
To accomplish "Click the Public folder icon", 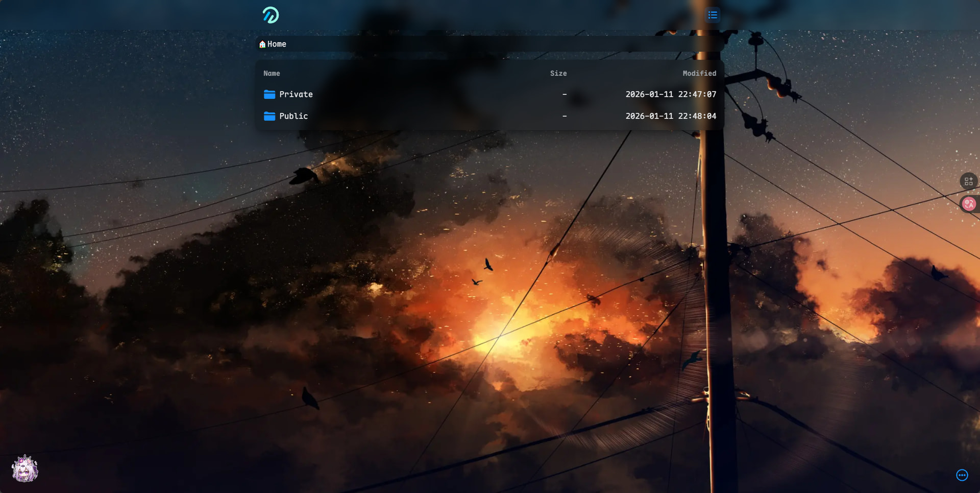I will [269, 116].
